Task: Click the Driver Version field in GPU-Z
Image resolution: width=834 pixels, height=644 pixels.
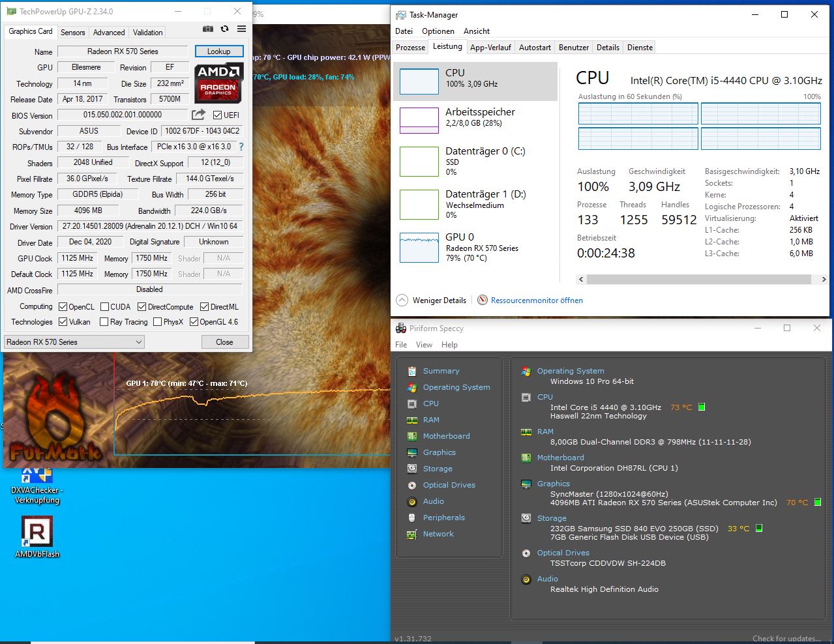Action: click(150, 226)
